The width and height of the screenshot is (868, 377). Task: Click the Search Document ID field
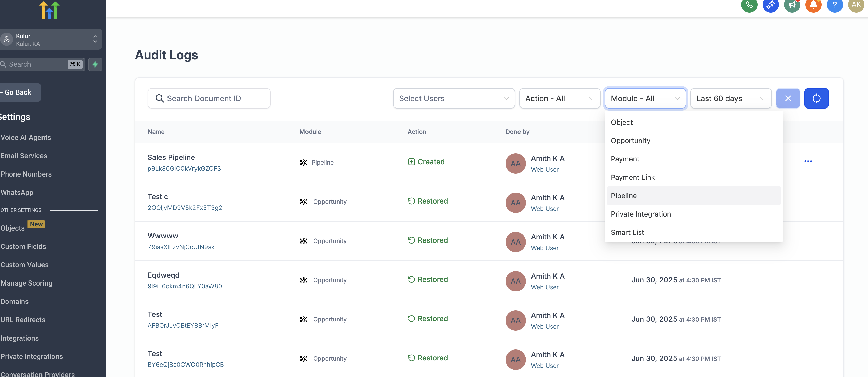[209, 99]
